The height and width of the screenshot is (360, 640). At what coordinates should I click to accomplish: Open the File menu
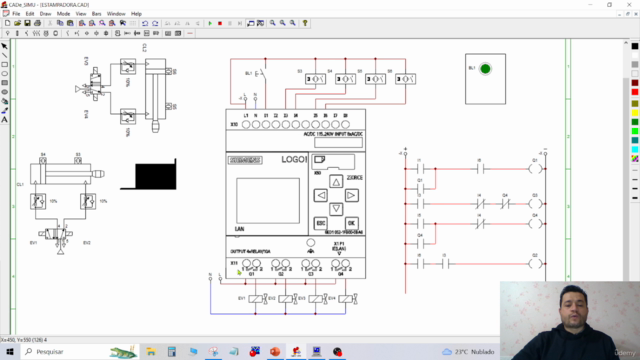16,13
